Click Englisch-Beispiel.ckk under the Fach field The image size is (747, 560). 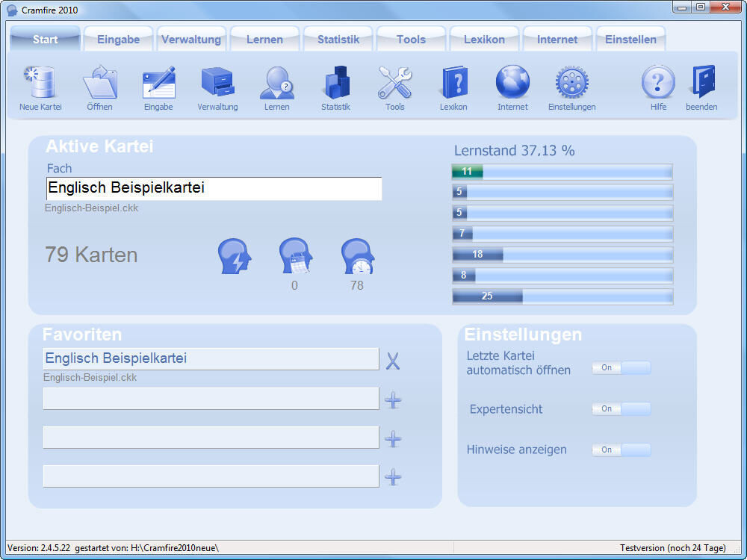coord(91,208)
